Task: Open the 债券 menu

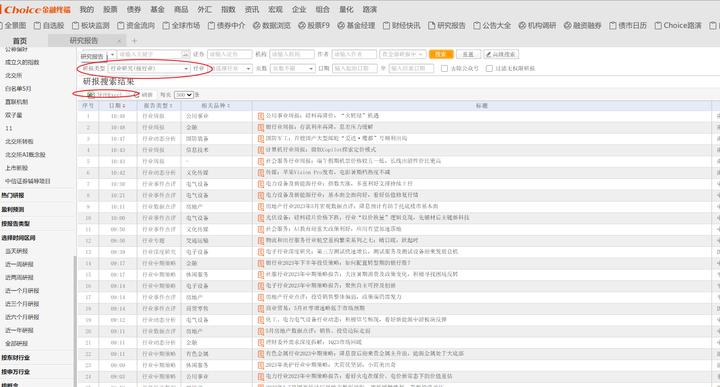Action: 134,9
